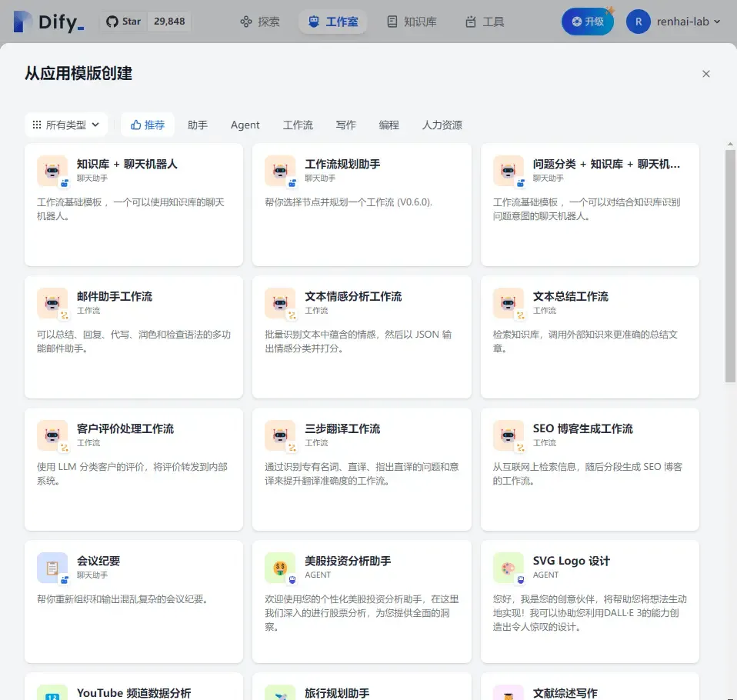The height and width of the screenshot is (700, 737).
Task: Click description 帮你重新组织和输出混乱复杂的会议纪要。
Action: 122,599
